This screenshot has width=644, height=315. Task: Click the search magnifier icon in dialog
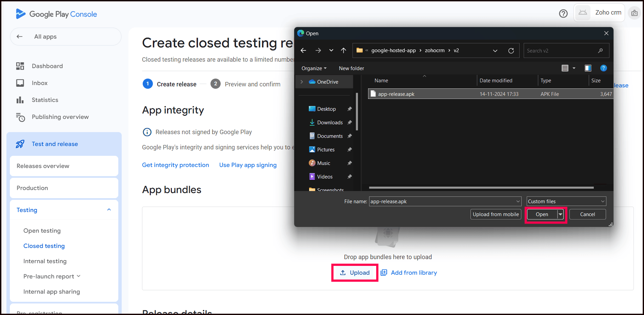pyautogui.click(x=601, y=50)
